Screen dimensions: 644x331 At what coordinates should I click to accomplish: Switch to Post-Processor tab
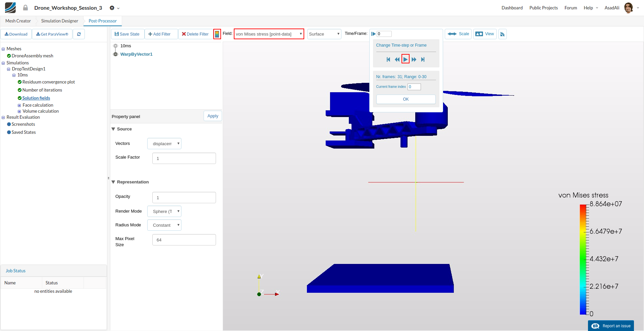(103, 21)
